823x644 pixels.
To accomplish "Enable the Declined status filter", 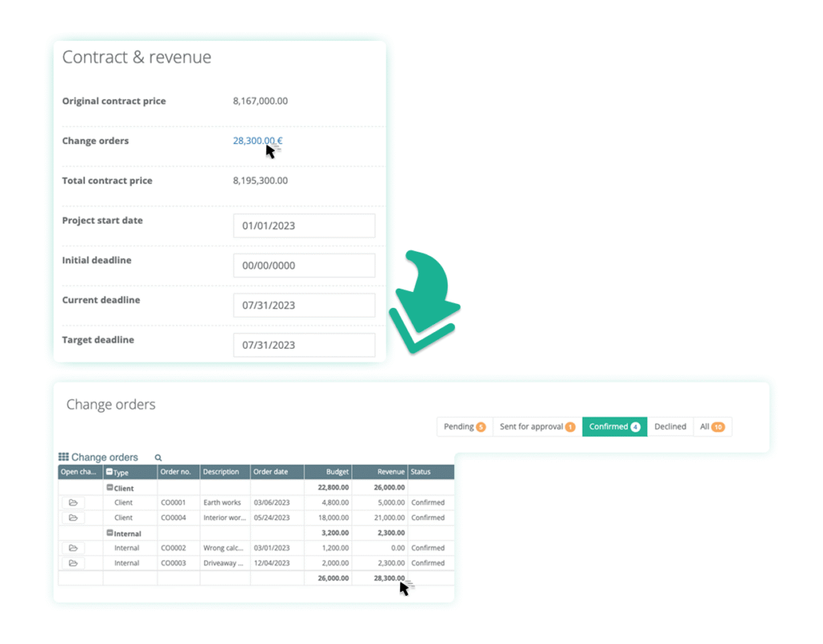I will [x=670, y=426].
